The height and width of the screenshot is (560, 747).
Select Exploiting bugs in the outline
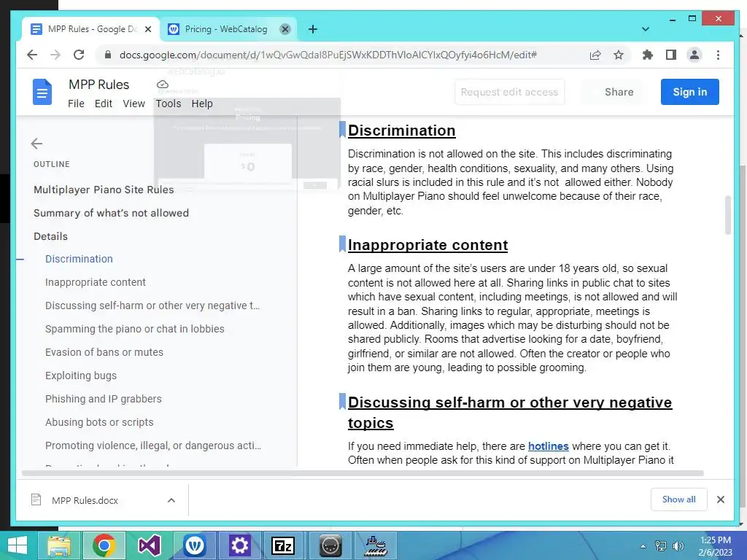pyautogui.click(x=81, y=376)
